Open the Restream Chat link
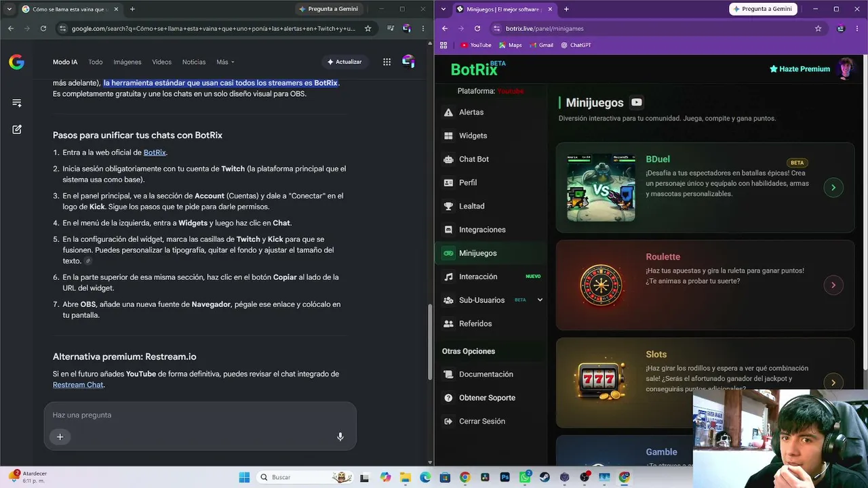This screenshot has width=868, height=488. [78, 385]
